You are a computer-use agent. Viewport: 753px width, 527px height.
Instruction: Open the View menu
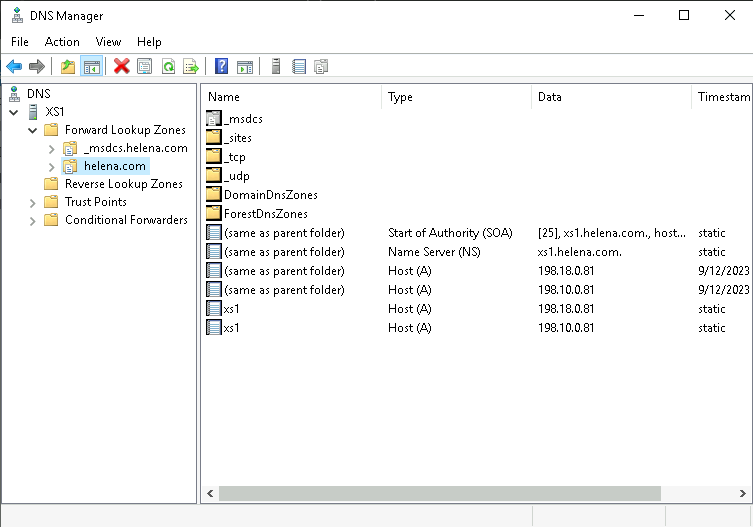(x=108, y=42)
